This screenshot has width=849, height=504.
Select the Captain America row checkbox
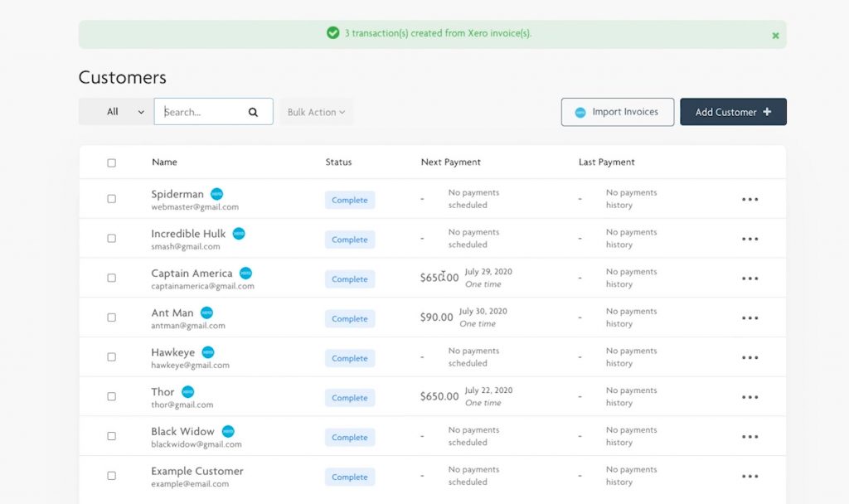pyautogui.click(x=112, y=278)
